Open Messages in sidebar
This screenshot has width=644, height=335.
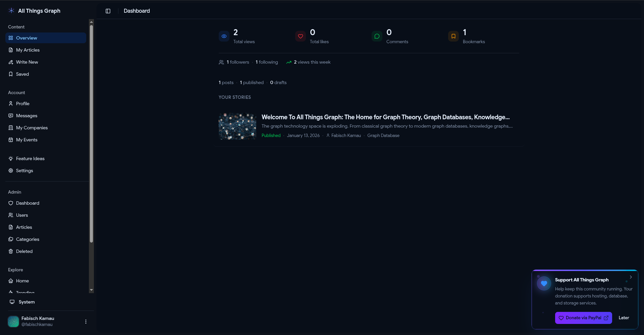coord(46,116)
